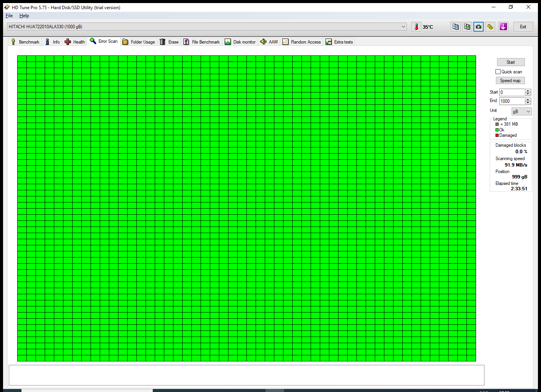Open the options wrench icon
This screenshot has width=541, height=392.
(490, 27)
